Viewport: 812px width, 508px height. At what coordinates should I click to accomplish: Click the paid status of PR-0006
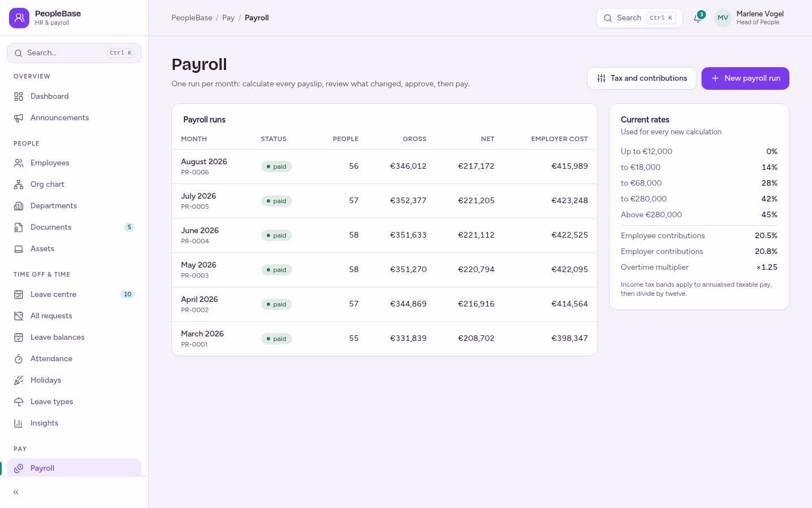276,167
